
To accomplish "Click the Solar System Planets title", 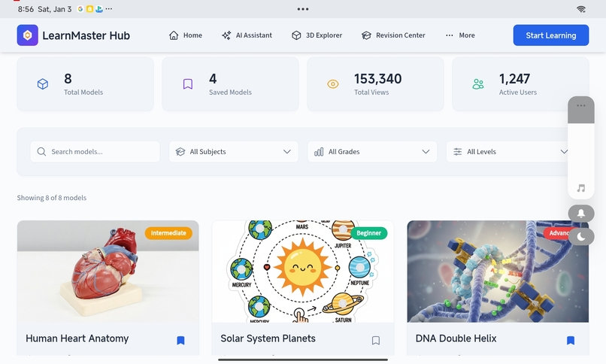I will tap(268, 338).
